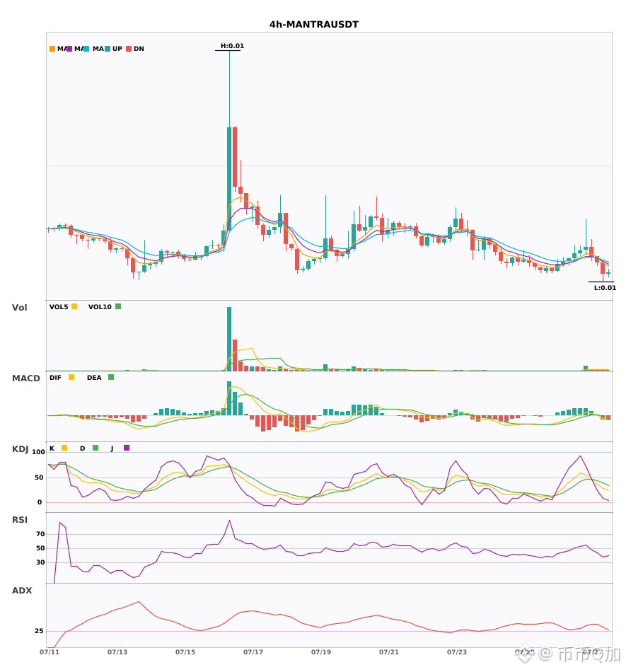Click the 07/13 date axis label
Image resolution: width=626 pixels, height=672 pixels.
(x=117, y=652)
